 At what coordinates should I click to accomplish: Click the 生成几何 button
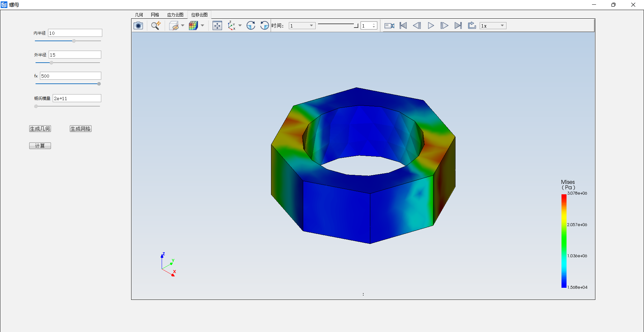(x=40, y=129)
